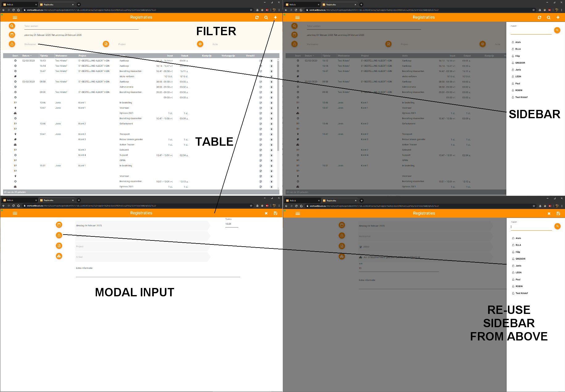Edit the Support row in top-left table
Image resolution: width=565 pixels, height=392 pixels.
point(261,155)
